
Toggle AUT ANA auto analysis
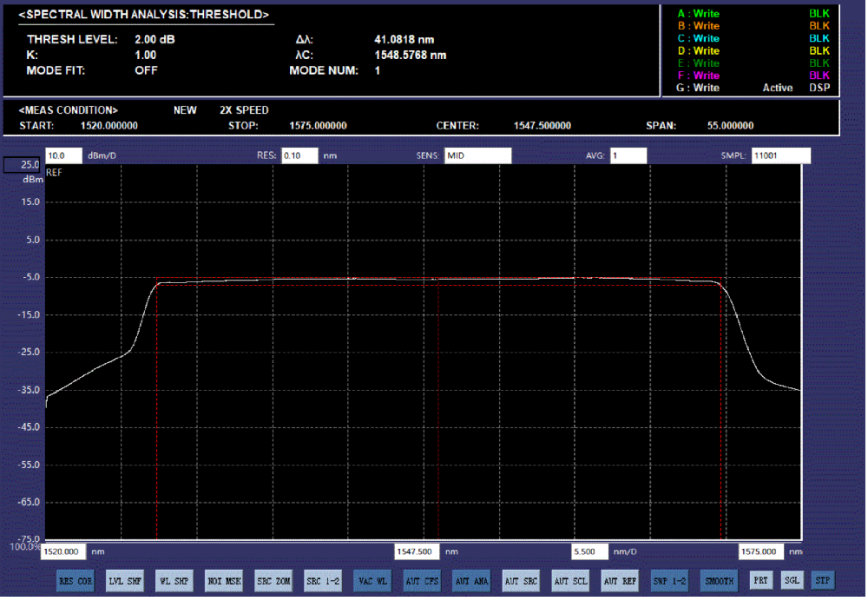coord(472,581)
